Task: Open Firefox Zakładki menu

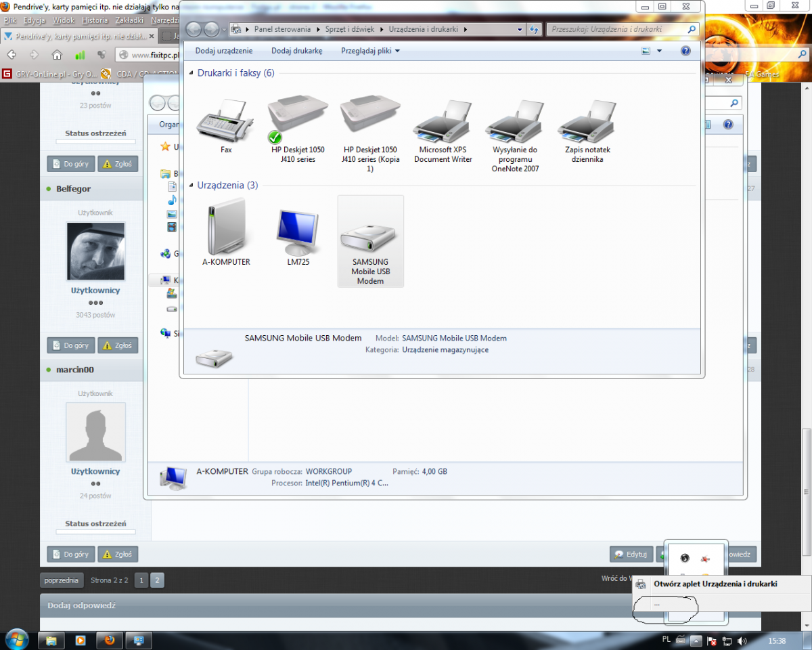Action: click(130, 20)
